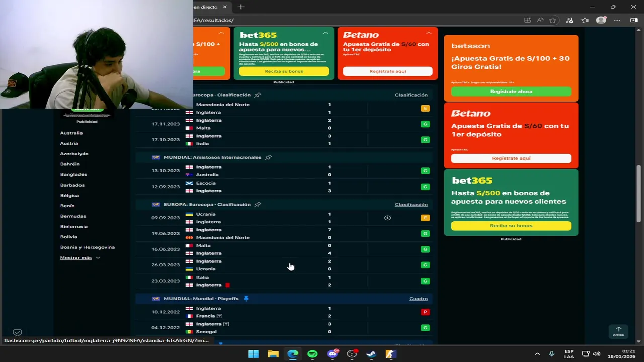The width and height of the screenshot is (644, 362).
Task: Select Azerbaiyán in the country list
Action: tap(74, 154)
